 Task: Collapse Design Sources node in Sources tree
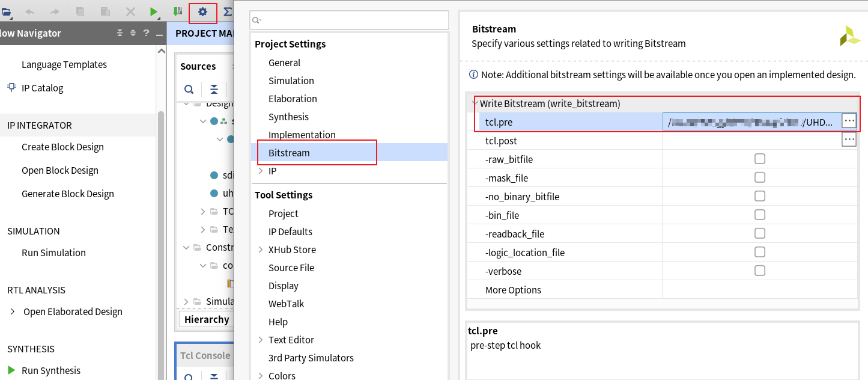tap(186, 103)
